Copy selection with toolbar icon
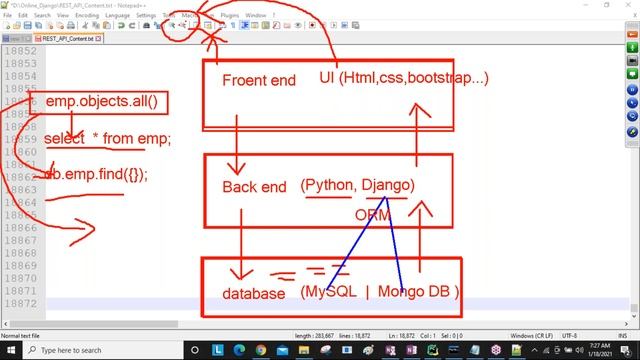The height and width of the screenshot is (360, 640). click(96, 25)
